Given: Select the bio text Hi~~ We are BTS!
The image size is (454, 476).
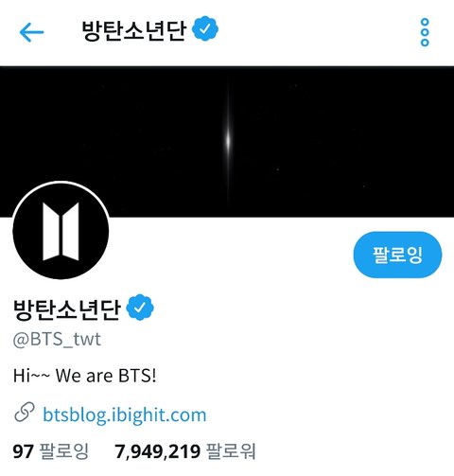Looking at the screenshot, I should (x=84, y=376).
